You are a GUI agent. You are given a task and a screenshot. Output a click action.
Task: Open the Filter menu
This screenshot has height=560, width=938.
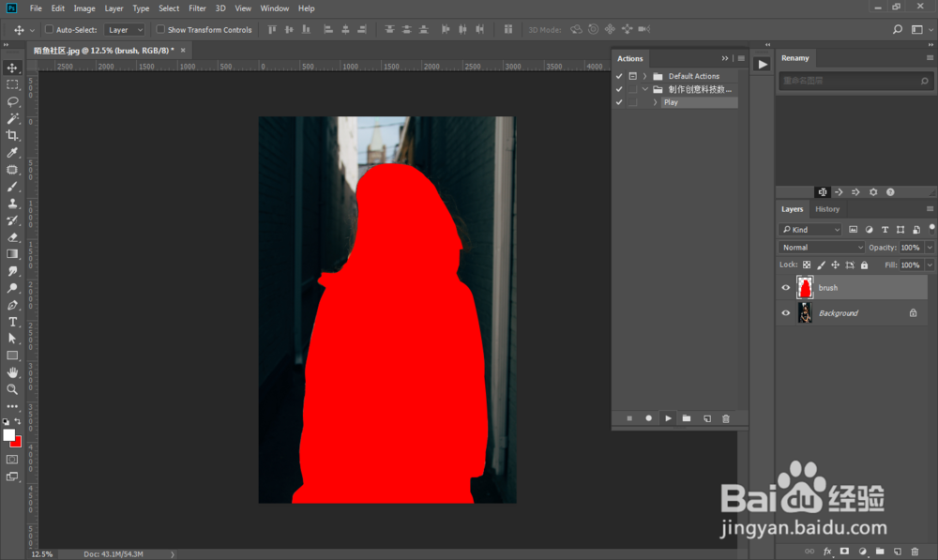[x=197, y=8]
